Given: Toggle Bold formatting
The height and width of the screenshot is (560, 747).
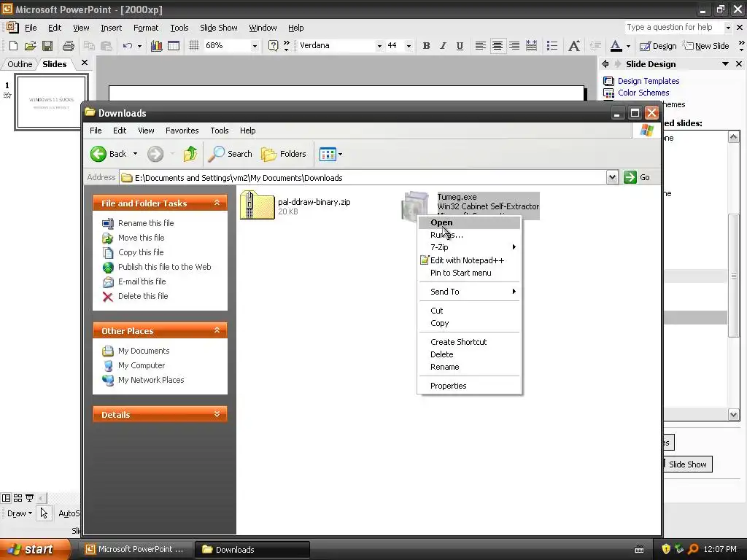Looking at the screenshot, I should pos(426,46).
